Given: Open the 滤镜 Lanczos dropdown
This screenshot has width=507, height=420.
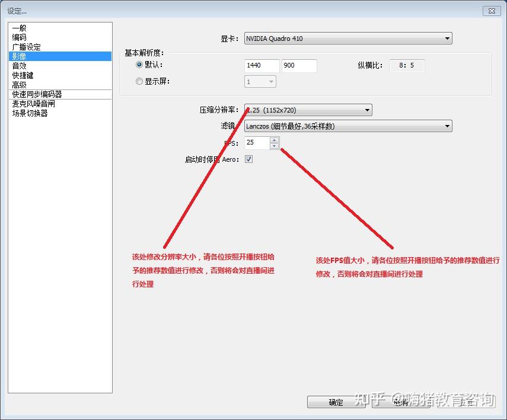Looking at the screenshot, I should [348, 126].
